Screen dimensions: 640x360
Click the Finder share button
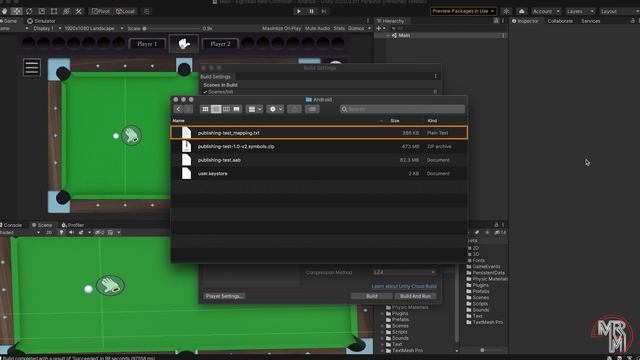[x=294, y=109]
